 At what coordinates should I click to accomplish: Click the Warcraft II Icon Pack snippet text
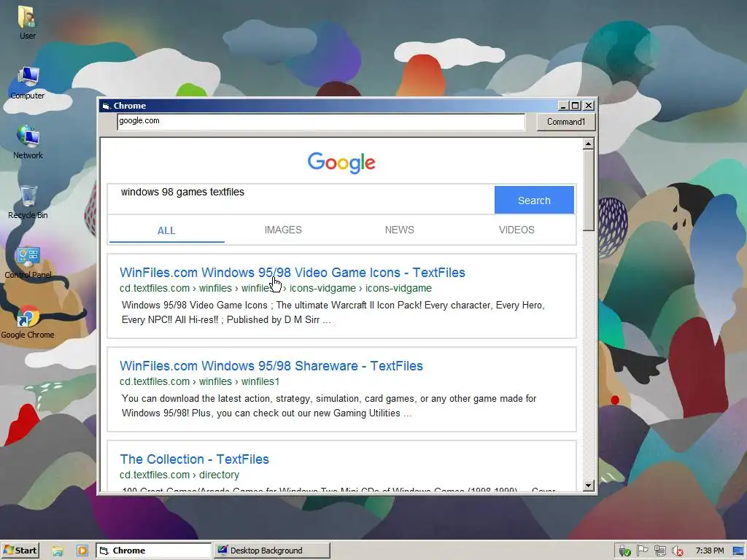[333, 312]
